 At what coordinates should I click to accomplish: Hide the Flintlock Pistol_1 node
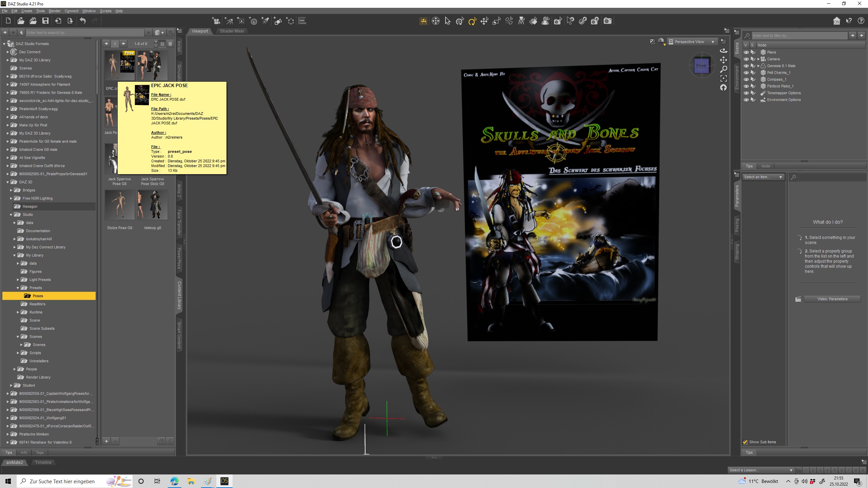point(746,86)
